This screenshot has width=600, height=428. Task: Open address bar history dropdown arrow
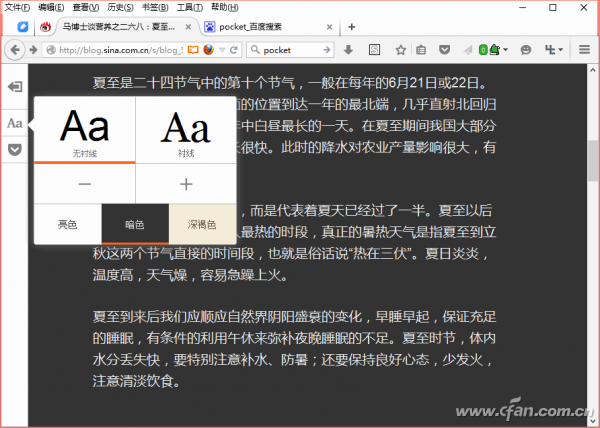coord(222,50)
